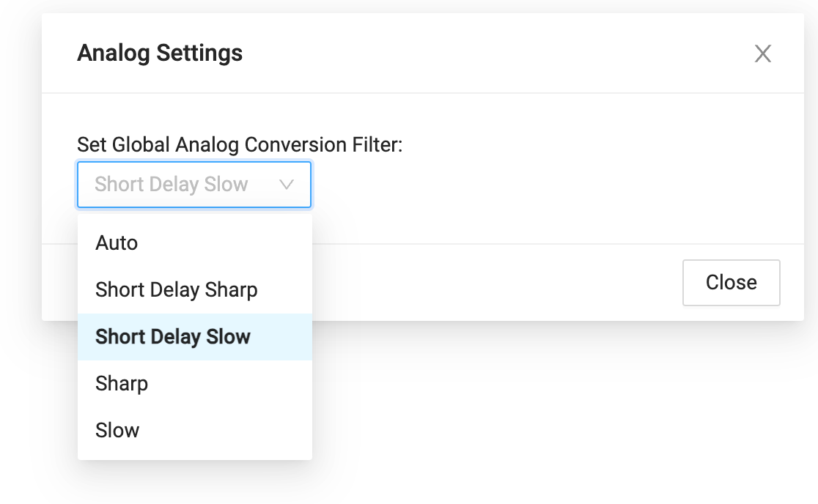The image size is (818, 504).
Task: Choose the Slow filter option
Action: (117, 431)
